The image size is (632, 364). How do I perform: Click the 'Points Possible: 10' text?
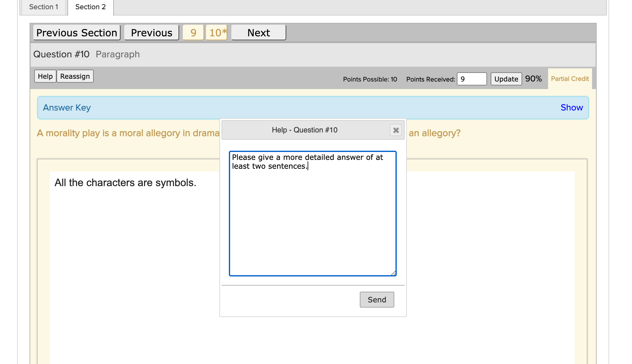[x=370, y=79]
